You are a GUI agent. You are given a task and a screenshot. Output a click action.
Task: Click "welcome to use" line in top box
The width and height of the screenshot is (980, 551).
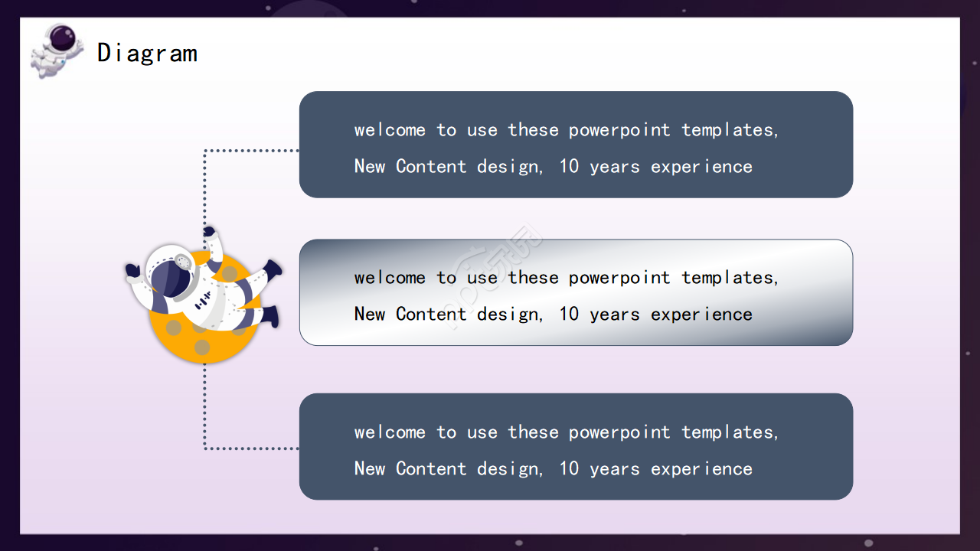pyautogui.click(x=566, y=130)
